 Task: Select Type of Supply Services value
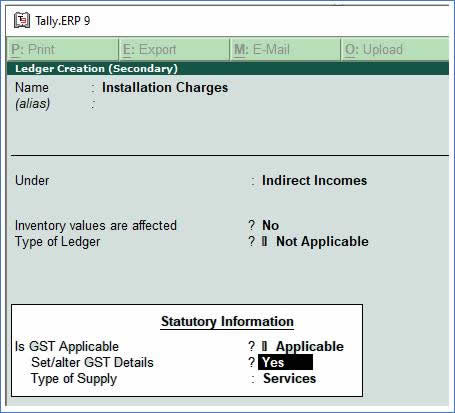pyautogui.click(x=289, y=378)
